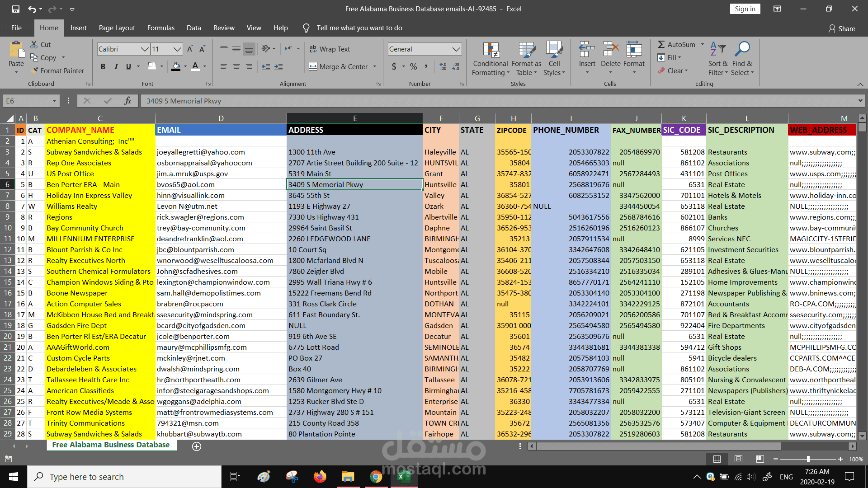This screenshot has width=868, height=488.
Task: Expand the Name Box dropdown
Action: 54,101
